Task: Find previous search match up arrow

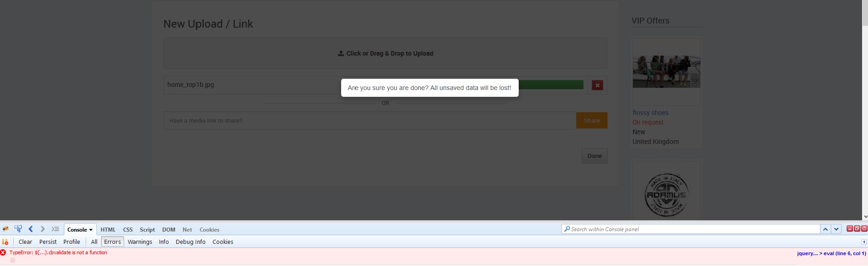Action: [825, 229]
